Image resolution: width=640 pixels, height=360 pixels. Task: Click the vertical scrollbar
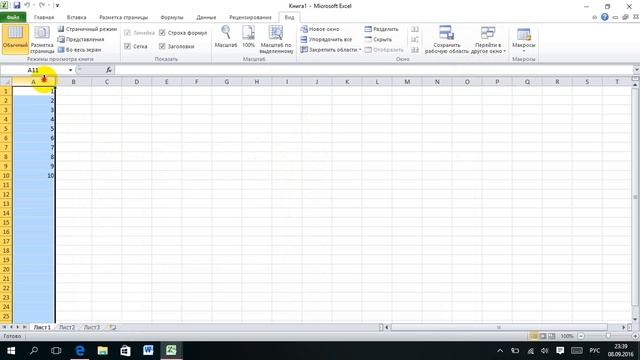(635, 196)
